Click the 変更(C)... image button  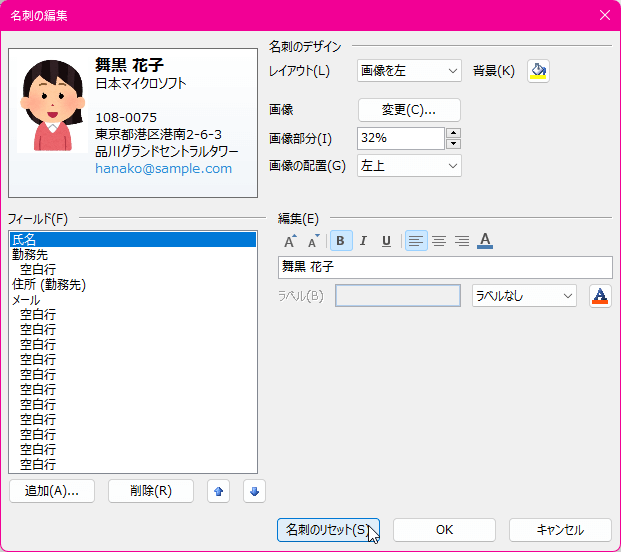tap(409, 110)
